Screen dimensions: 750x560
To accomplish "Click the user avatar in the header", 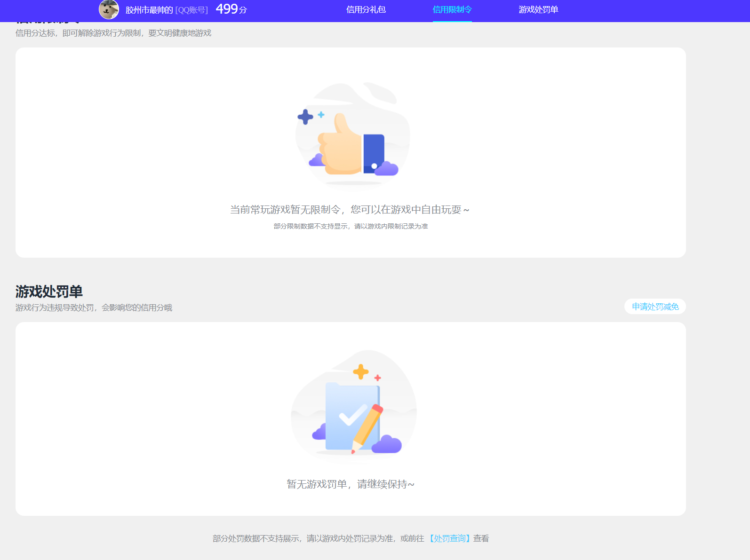I will (109, 9).
